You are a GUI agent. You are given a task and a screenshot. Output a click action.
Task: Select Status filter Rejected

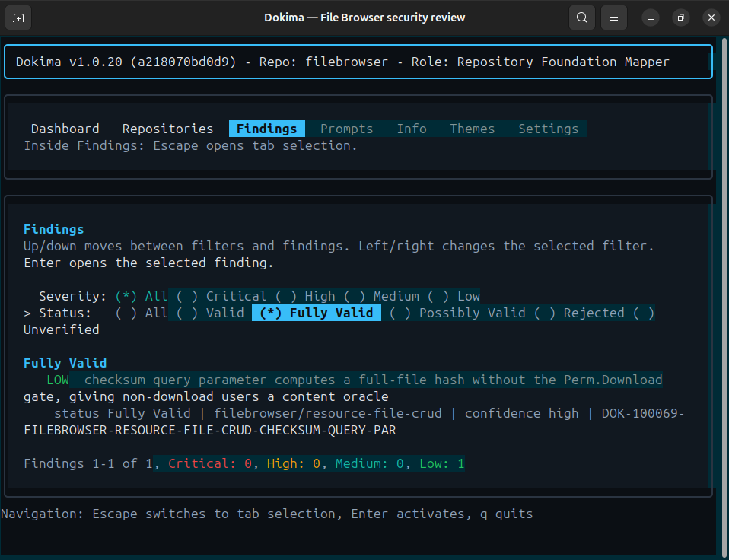click(x=579, y=313)
